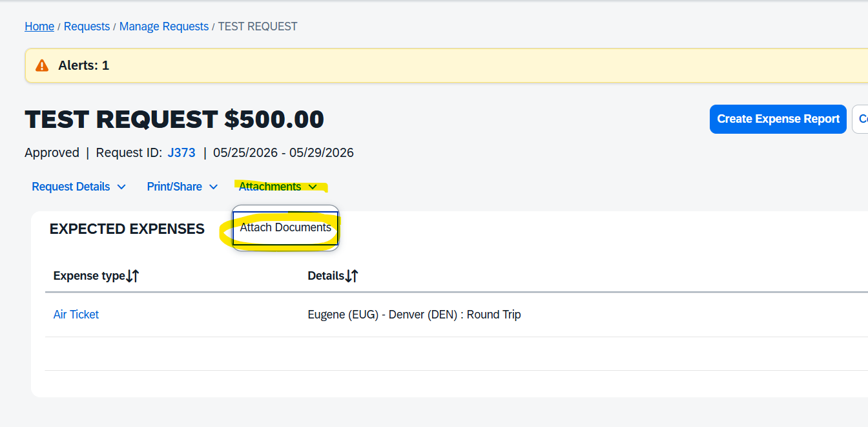Go to Home breadcrumb link
This screenshot has height=427, width=868.
point(39,26)
